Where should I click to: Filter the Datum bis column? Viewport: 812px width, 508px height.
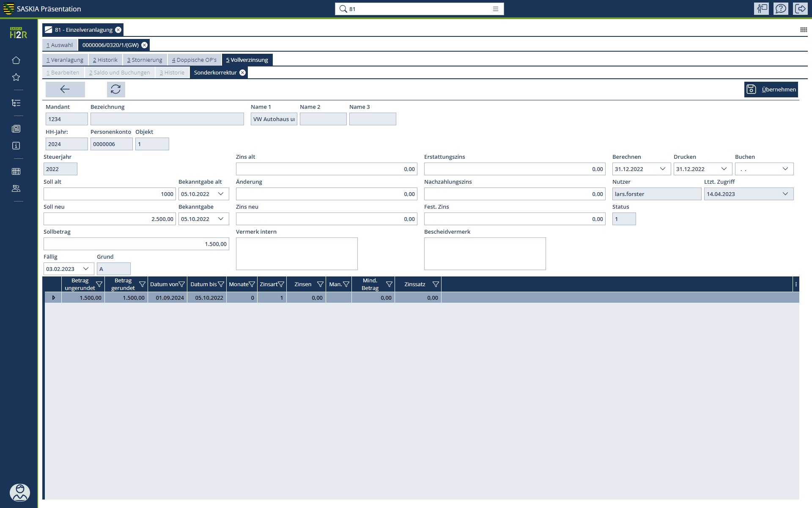click(221, 284)
